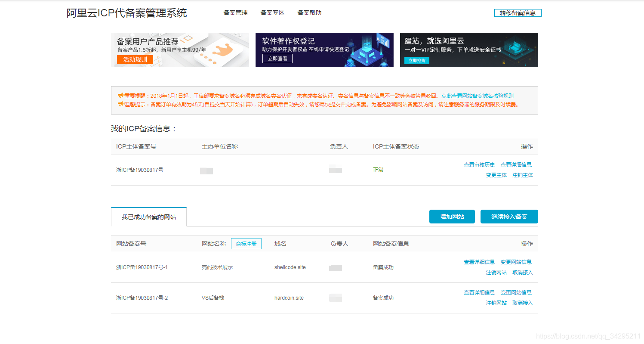Click the 转移备案信息 button
644x344 pixels.
click(x=517, y=12)
